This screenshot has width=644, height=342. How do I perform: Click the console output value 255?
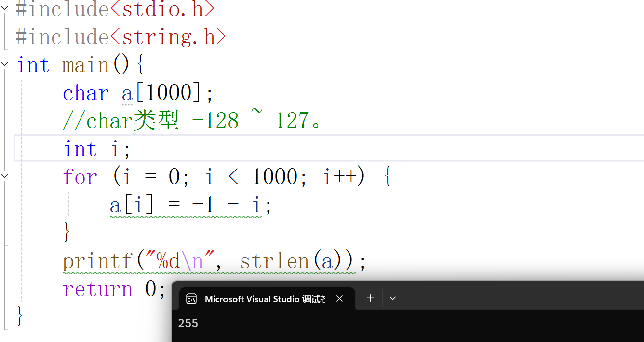pyautogui.click(x=188, y=323)
